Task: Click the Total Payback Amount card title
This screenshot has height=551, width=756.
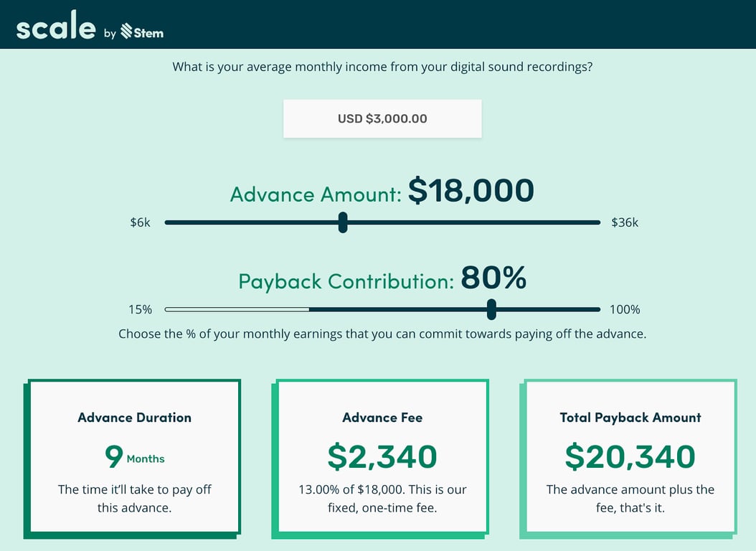Action: [630, 418]
